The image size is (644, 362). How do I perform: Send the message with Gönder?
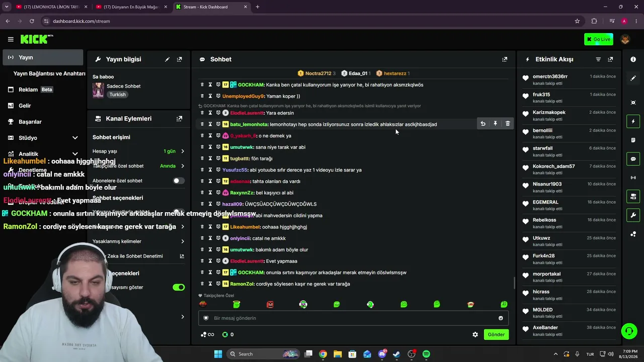(x=496, y=334)
